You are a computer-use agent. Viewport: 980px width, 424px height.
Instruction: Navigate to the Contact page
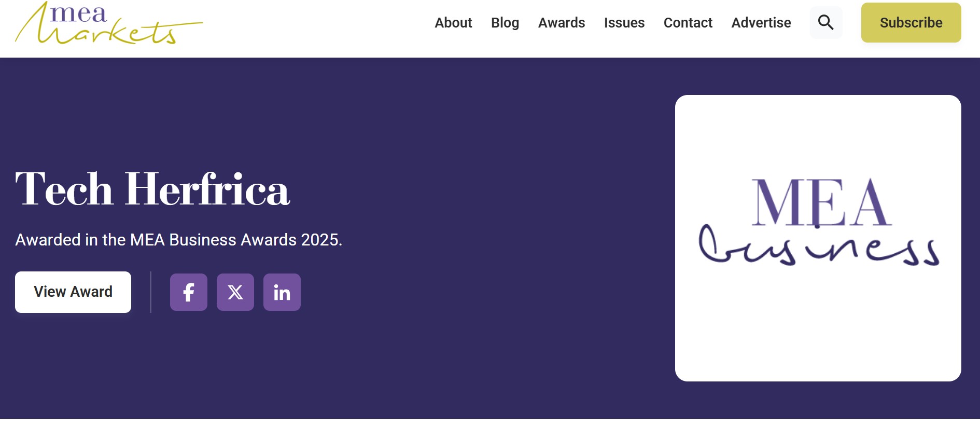688,23
